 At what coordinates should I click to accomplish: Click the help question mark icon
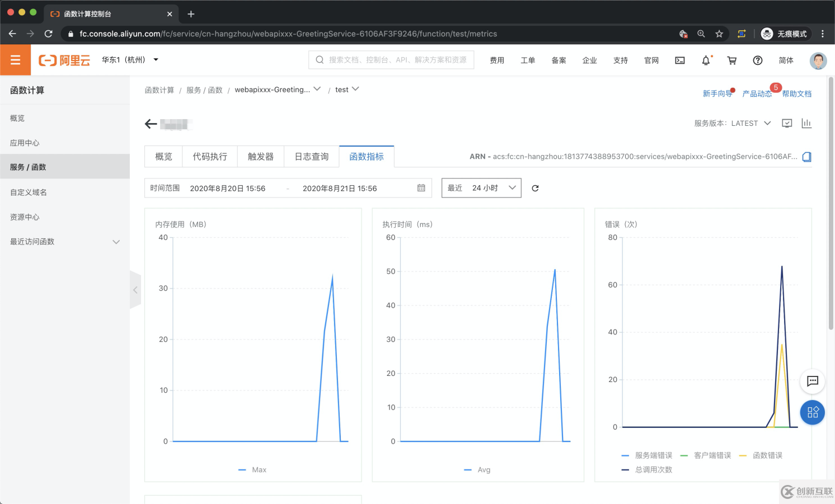(757, 60)
